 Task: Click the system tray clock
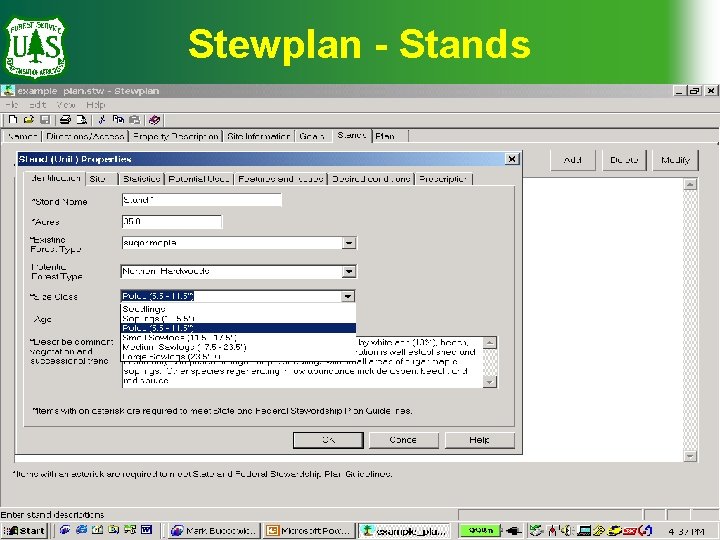[686, 531]
